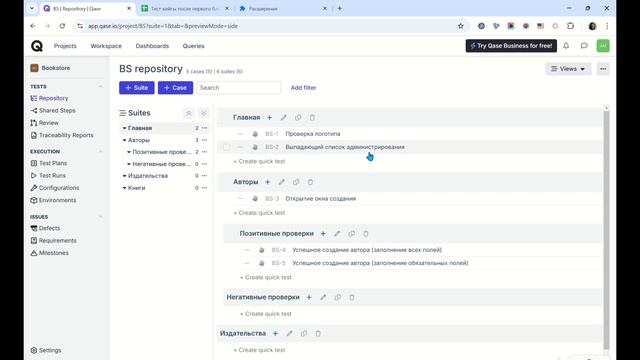Viewport: 640px width, 360px height.
Task: Clone the Главная suite
Action: click(x=298, y=118)
